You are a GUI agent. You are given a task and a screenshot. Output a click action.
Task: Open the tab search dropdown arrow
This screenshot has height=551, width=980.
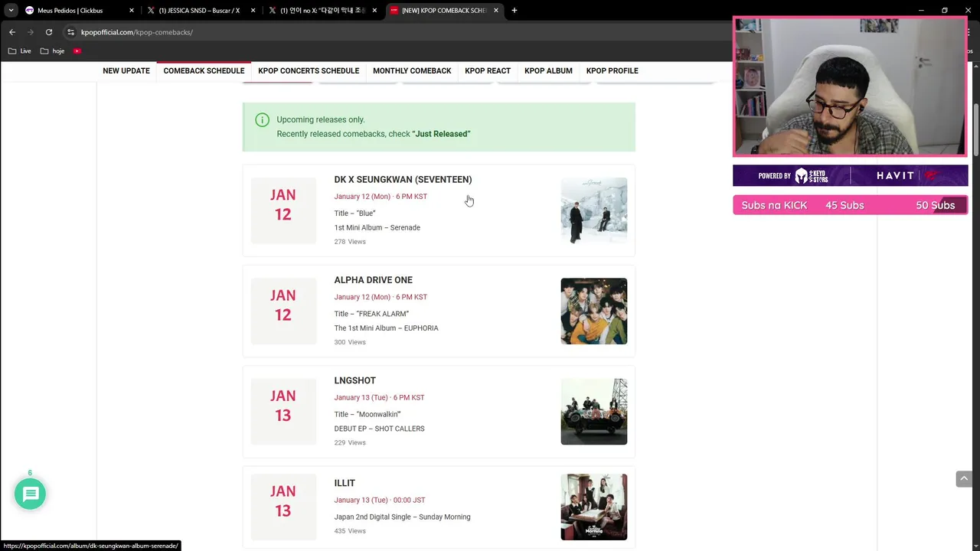point(11,11)
